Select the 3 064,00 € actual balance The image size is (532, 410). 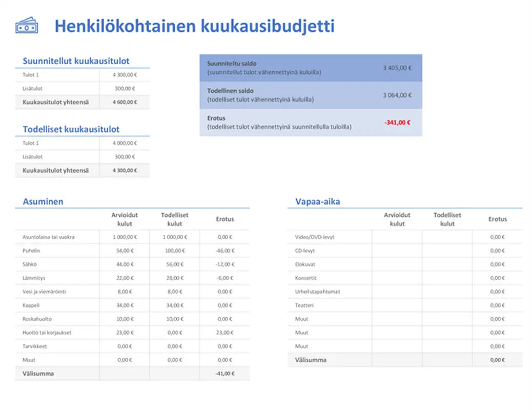click(x=397, y=95)
